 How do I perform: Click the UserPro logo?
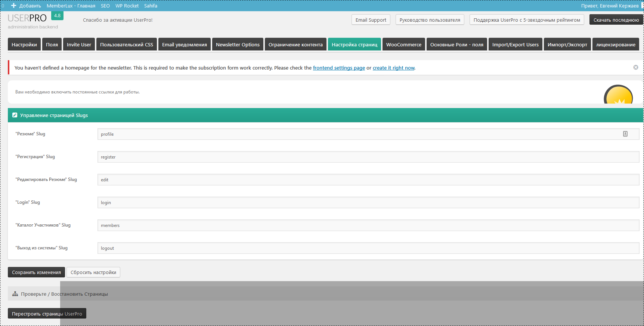[27, 18]
